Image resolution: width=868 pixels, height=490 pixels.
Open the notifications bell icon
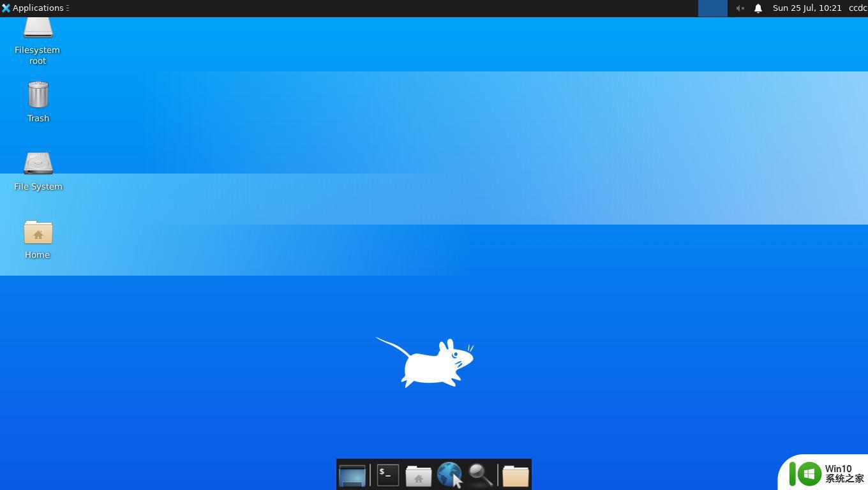coord(758,8)
